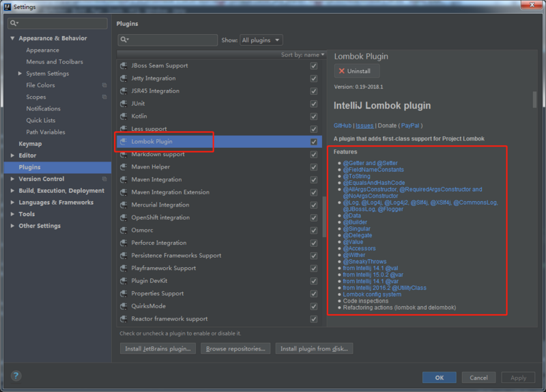Disable the Plugin DevKit checkbox
The width and height of the screenshot is (546, 392).
314,281
